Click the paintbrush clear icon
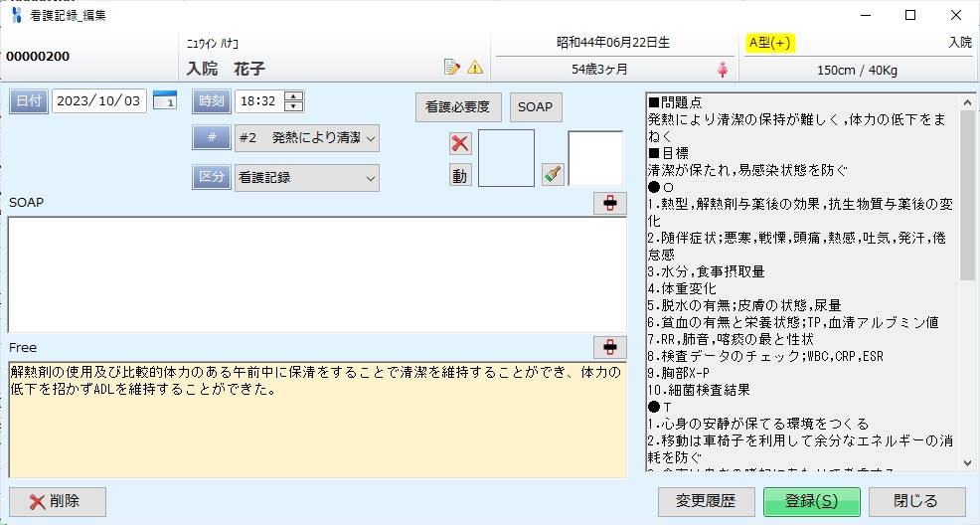980x525 pixels. pos(553,174)
